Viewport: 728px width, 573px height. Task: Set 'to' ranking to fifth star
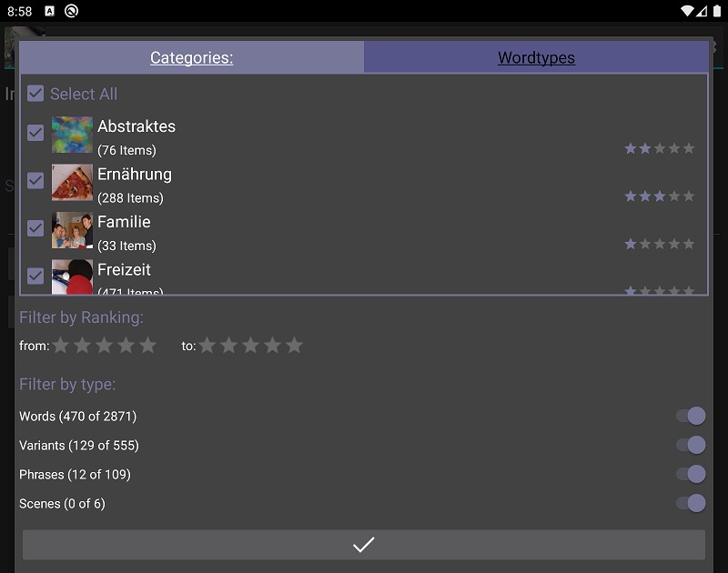294,346
